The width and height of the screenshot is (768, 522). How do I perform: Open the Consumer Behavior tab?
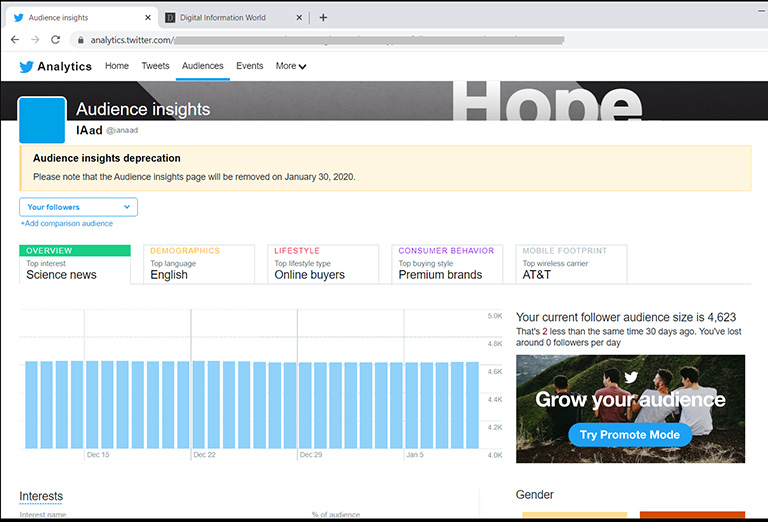(446, 264)
